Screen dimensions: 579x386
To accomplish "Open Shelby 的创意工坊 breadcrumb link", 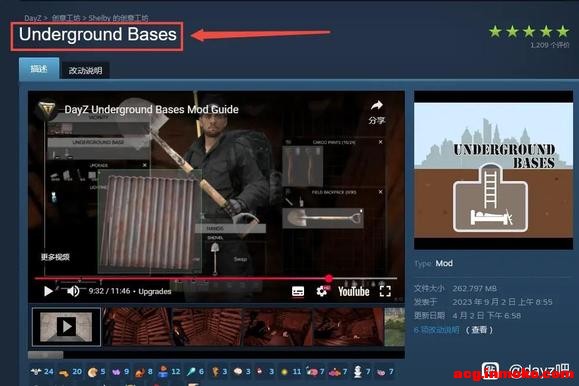I will pyautogui.click(x=118, y=18).
